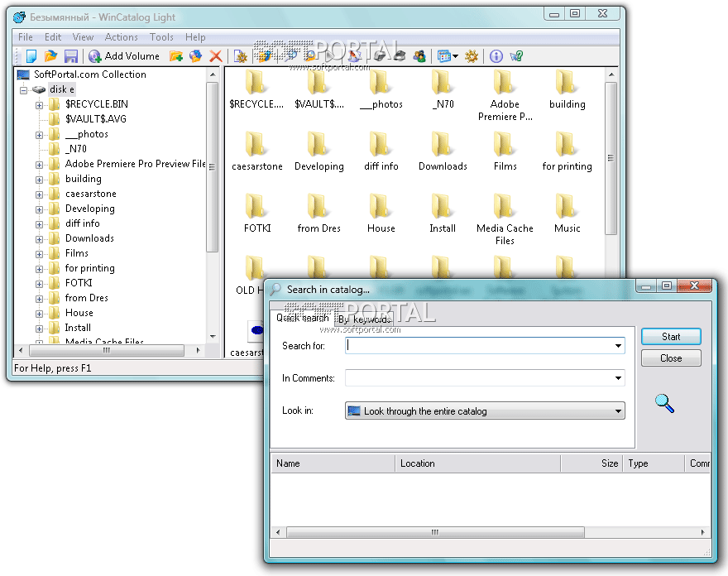
Task: Click the contacts/users icon in the toolbar
Action: (x=419, y=56)
